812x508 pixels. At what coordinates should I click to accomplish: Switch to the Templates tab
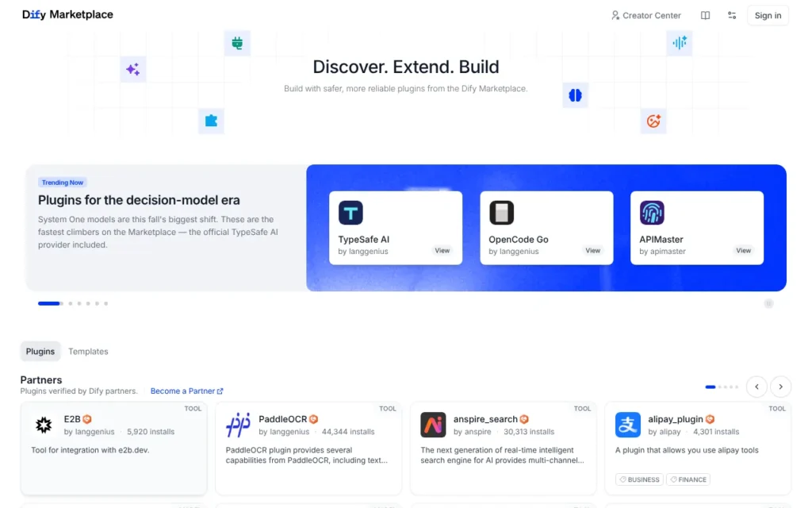pyautogui.click(x=88, y=352)
